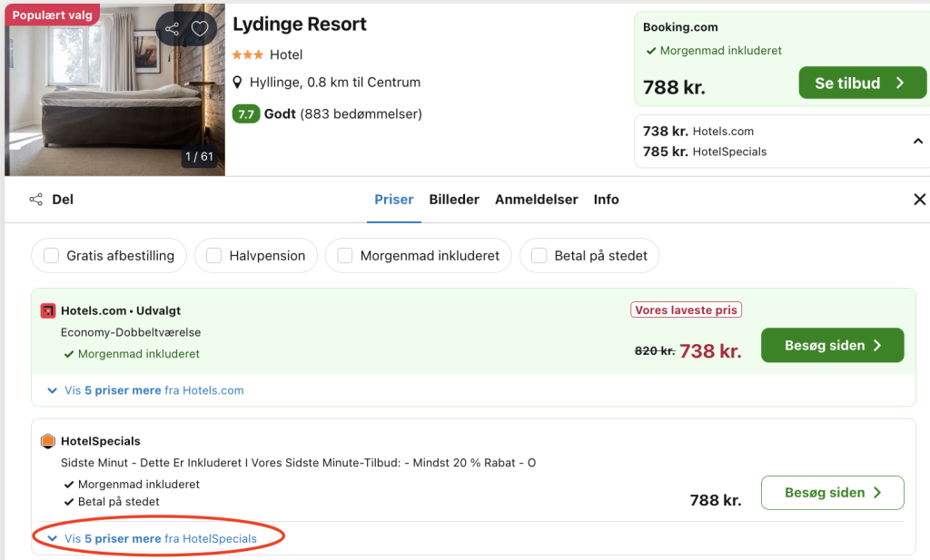
Task: Click the Del share icon
Action: (36, 200)
